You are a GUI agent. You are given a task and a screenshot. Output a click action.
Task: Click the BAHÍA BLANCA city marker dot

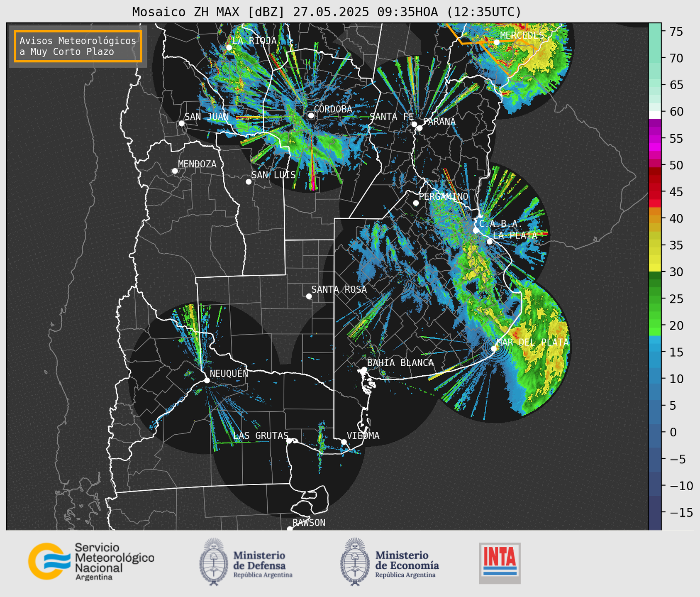point(364,369)
